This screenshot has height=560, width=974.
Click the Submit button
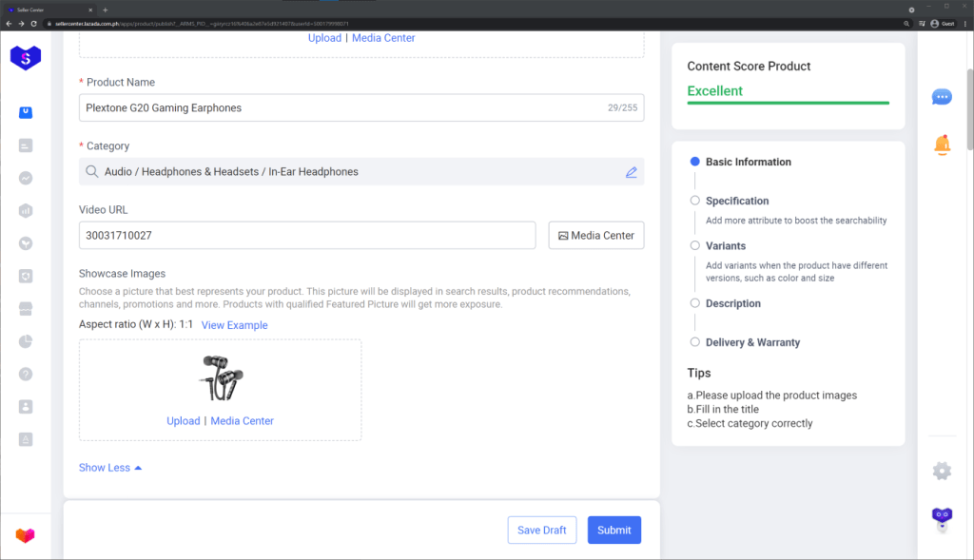click(x=614, y=530)
